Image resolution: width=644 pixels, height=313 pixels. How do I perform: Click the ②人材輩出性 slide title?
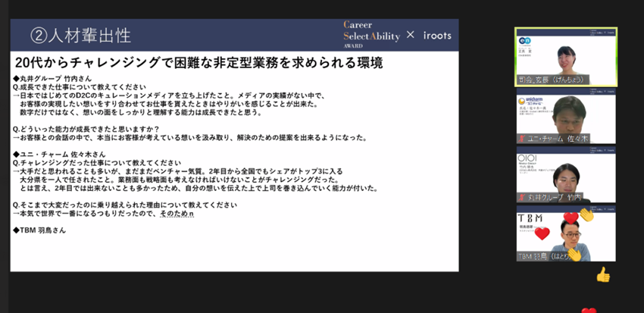coord(80,36)
